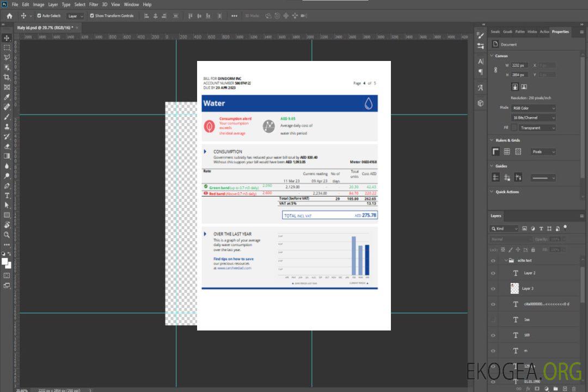Choose the Eyedropper tool
The width and height of the screenshot is (588, 392).
pos(7,97)
